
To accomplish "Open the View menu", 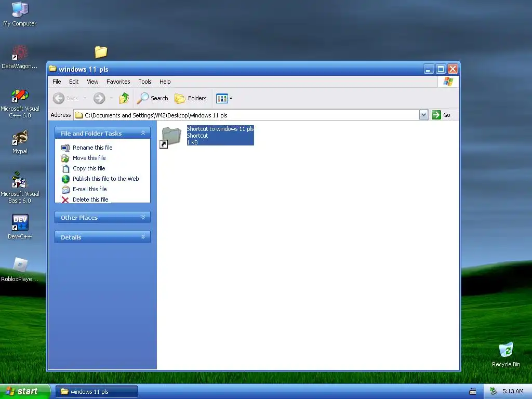I will (x=92, y=82).
